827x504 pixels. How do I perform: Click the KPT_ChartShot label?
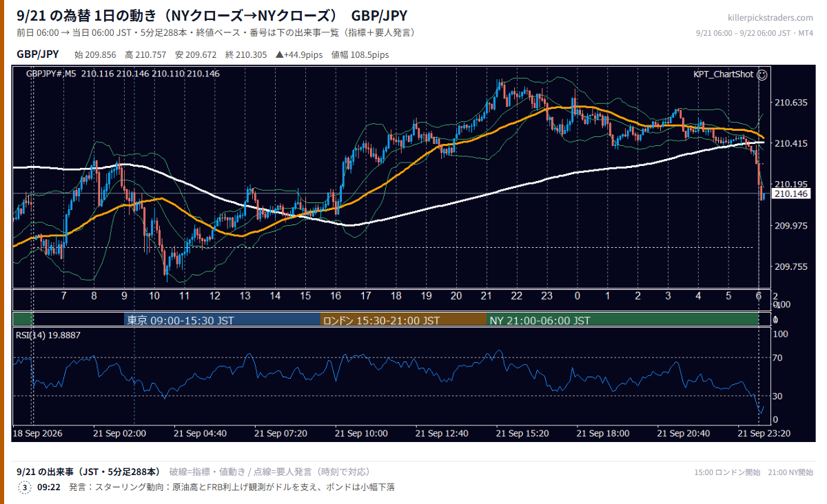point(723,74)
